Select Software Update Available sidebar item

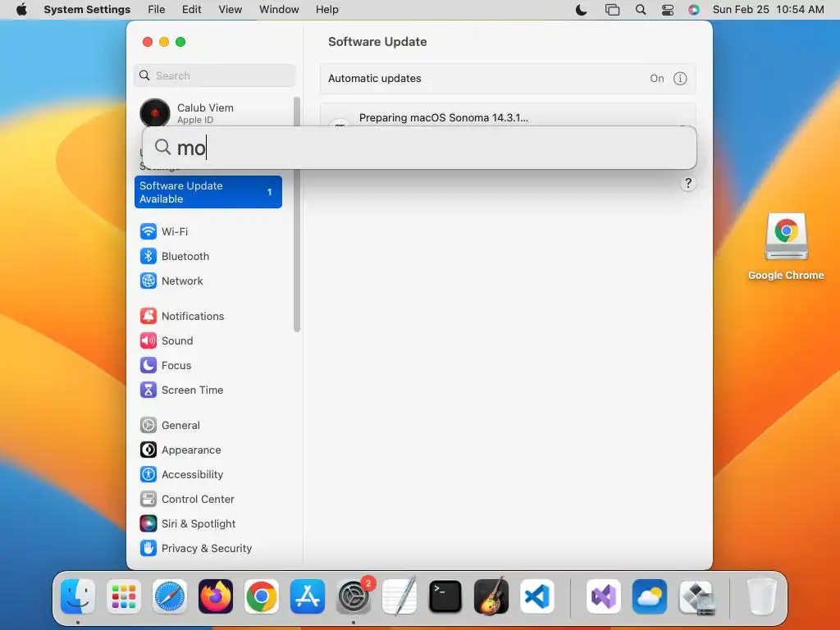tap(208, 192)
